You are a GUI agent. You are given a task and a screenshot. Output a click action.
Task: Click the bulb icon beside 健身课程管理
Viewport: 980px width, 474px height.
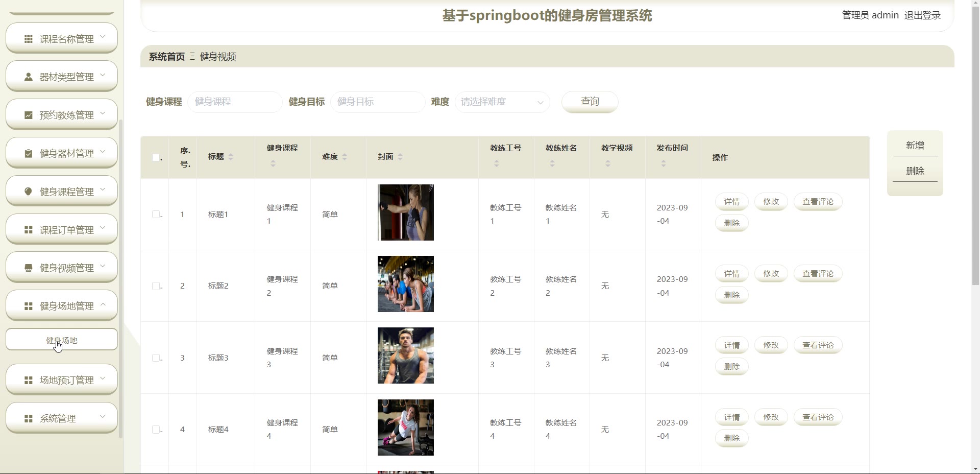pyautogui.click(x=29, y=192)
